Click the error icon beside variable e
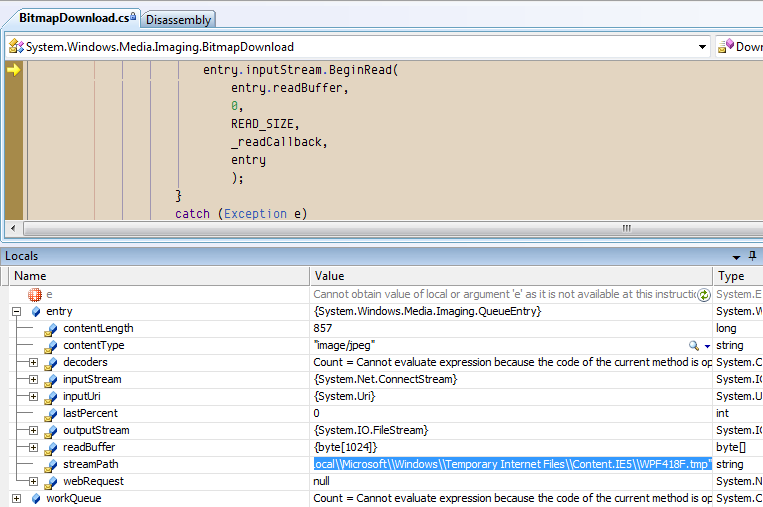 35,294
